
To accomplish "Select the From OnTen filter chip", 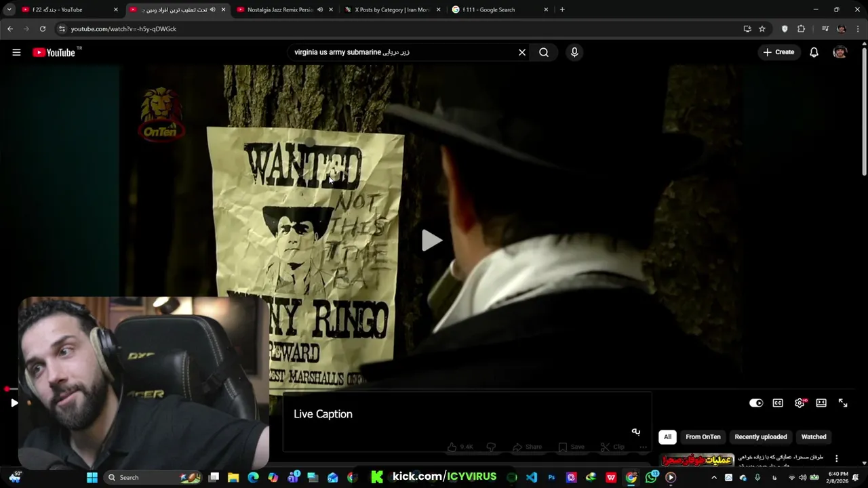I will tap(703, 436).
